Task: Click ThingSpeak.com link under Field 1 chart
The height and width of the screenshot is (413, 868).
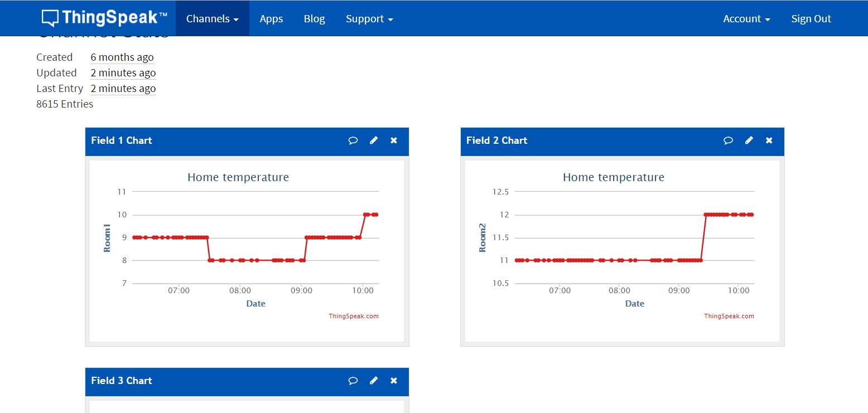Action: pyautogui.click(x=354, y=316)
